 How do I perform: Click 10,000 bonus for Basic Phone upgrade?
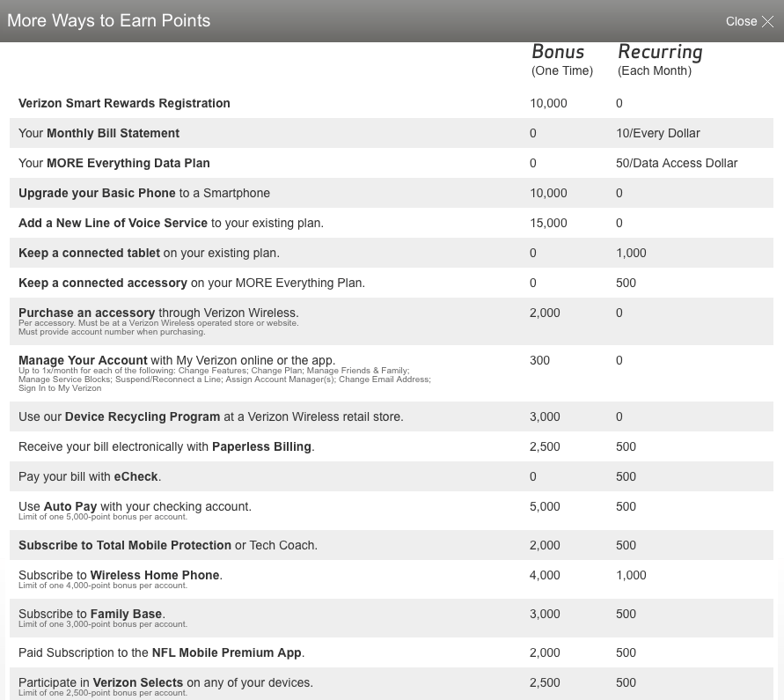click(548, 193)
